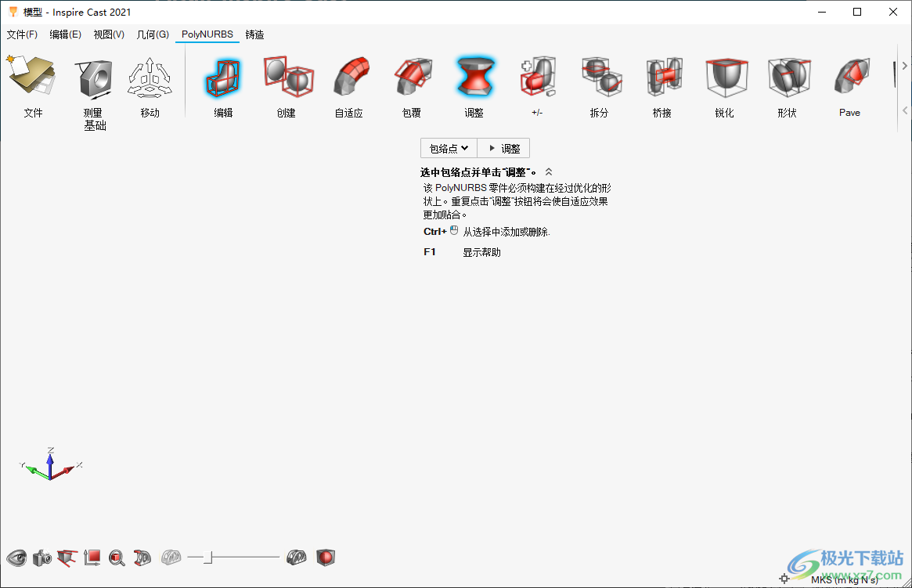The height and width of the screenshot is (588, 912).
Task: Close the Inspire Cast window
Action: (x=893, y=12)
